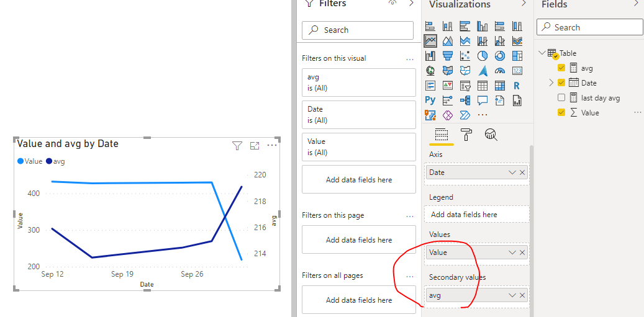This screenshot has width=644, height=317.
Task: Select the Stacked column chart visual
Action: [x=448, y=27]
